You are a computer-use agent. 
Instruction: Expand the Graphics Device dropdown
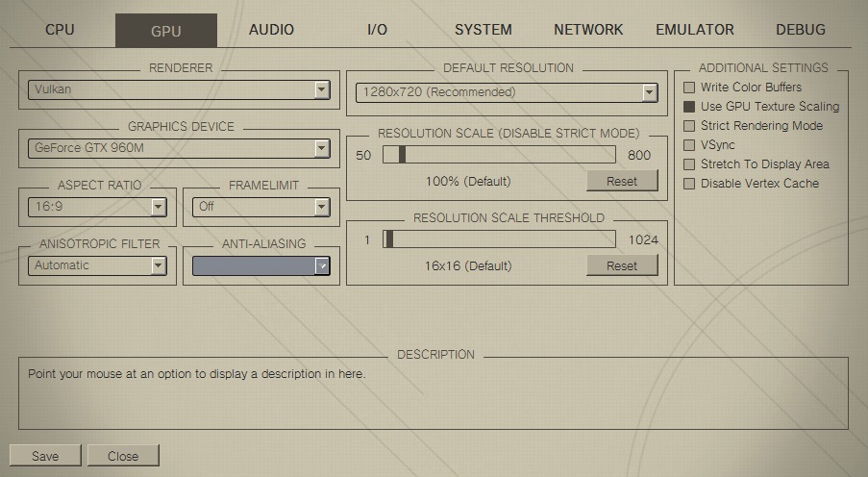coord(179,149)
